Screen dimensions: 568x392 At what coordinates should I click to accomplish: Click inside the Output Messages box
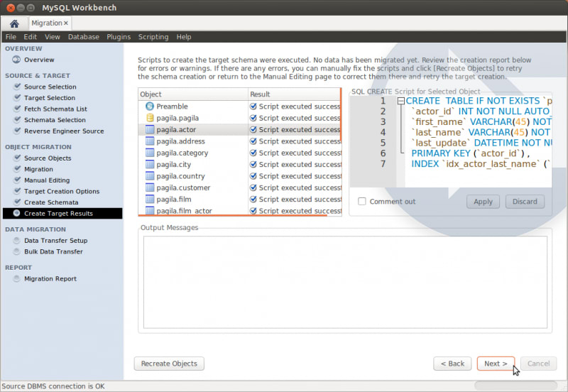pyautogui.click(x=345, y=282)
